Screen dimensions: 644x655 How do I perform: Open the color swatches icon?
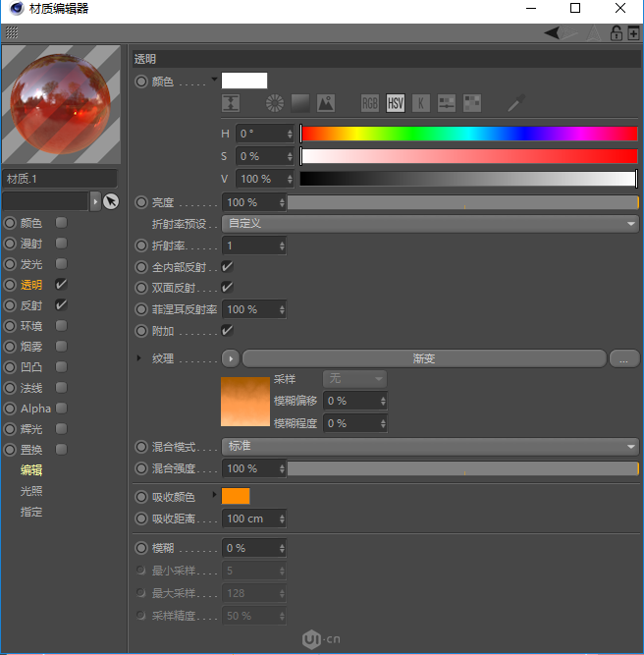pyautogui.click(x=472, y=103)
